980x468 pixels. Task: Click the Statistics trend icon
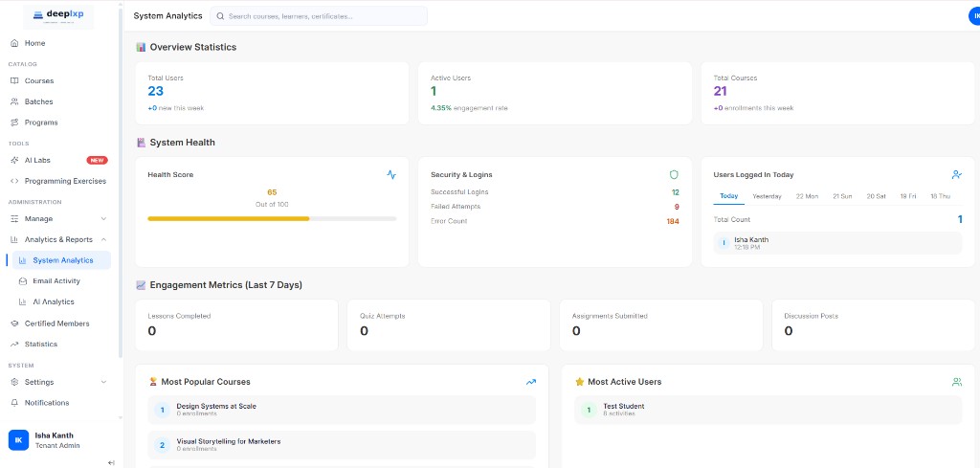click(14, 345)
